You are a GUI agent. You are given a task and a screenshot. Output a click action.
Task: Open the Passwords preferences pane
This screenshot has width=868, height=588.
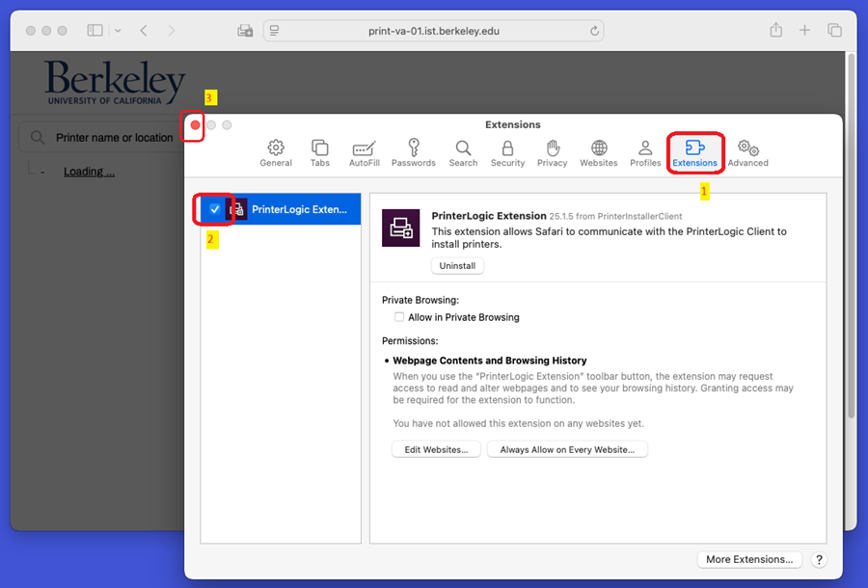tap(414, 152)
